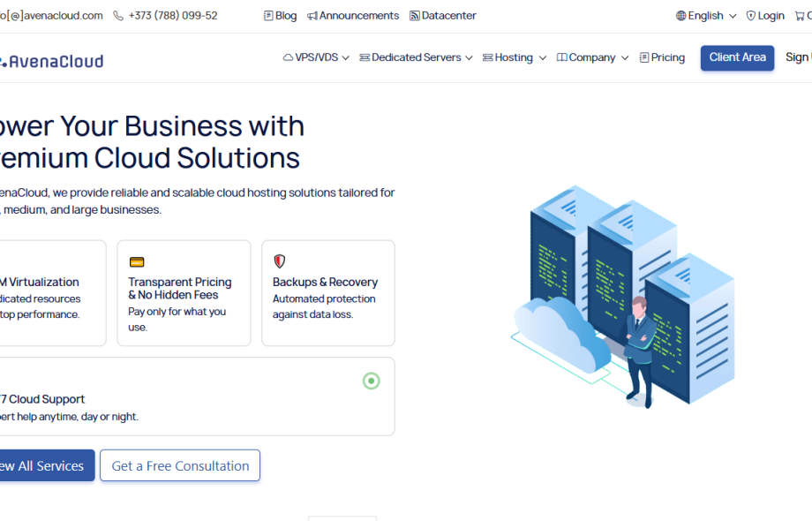This screenshot has width=812, height=521.
Task: Click Get a Free Consultation
Action: tap(179, 465)
